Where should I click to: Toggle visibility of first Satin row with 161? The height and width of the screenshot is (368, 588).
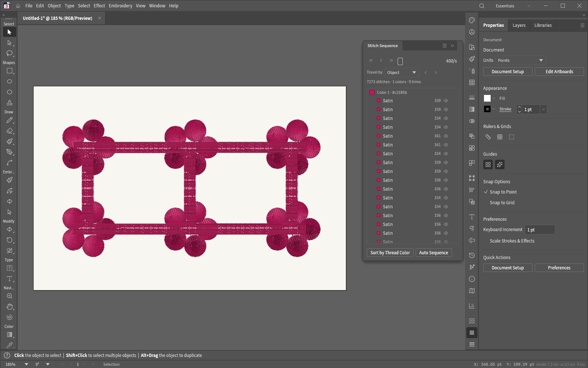click(446, 136)
